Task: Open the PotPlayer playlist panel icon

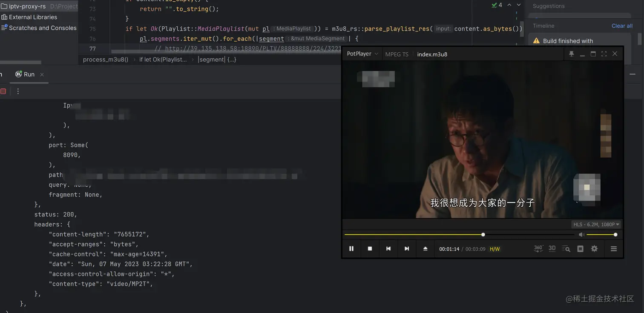Action: [x=580, y=249]
